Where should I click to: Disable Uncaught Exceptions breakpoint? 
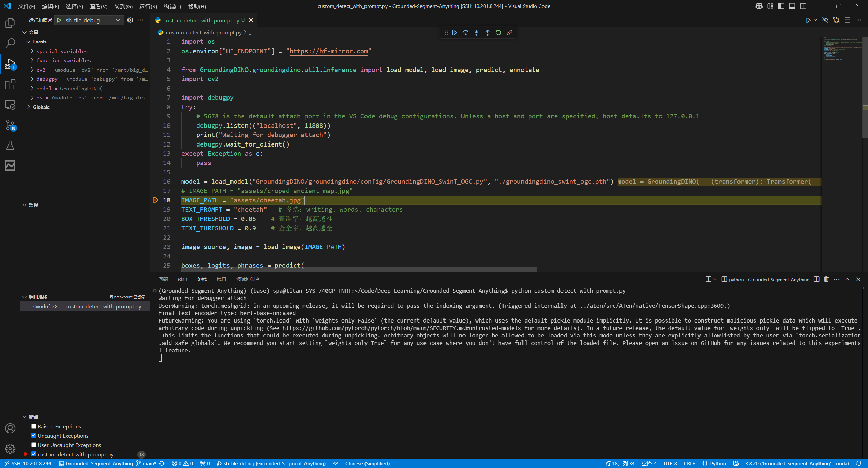point(34,435)
